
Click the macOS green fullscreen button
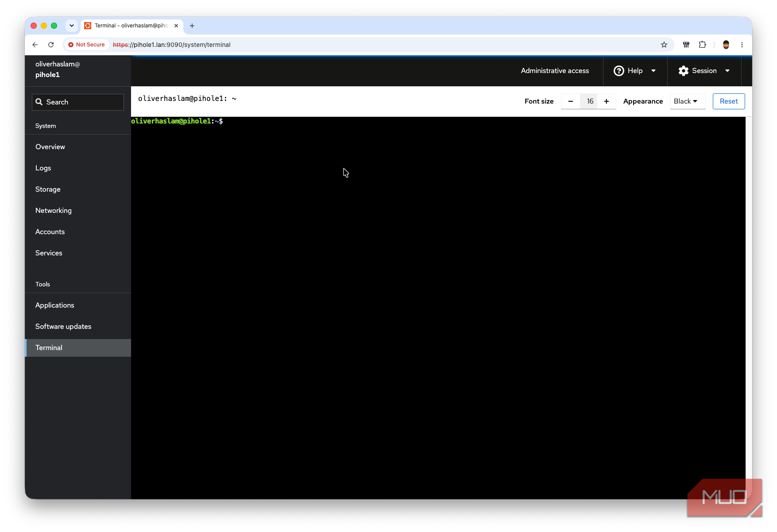click(54, 26)
